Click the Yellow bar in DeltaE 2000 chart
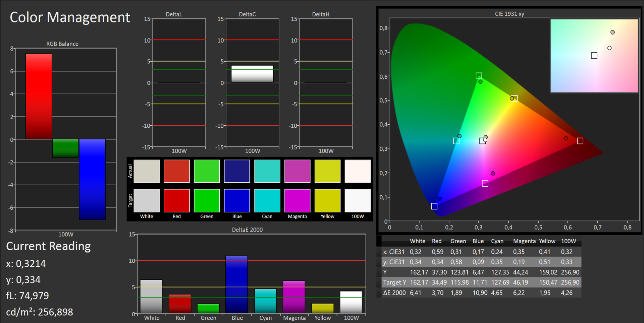 pos(323,308)
